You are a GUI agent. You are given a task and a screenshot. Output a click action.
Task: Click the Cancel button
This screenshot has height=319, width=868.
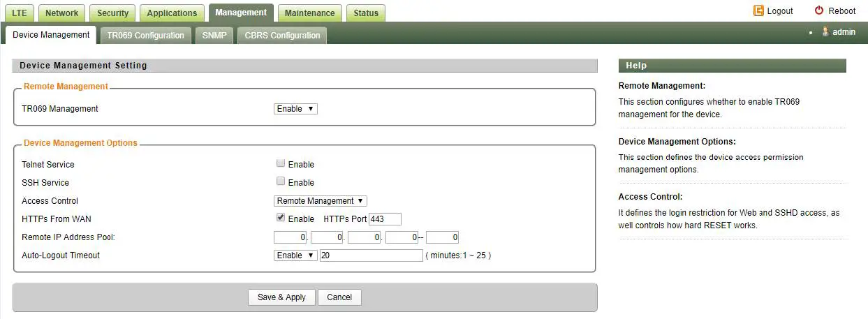(x=339, y=297)
